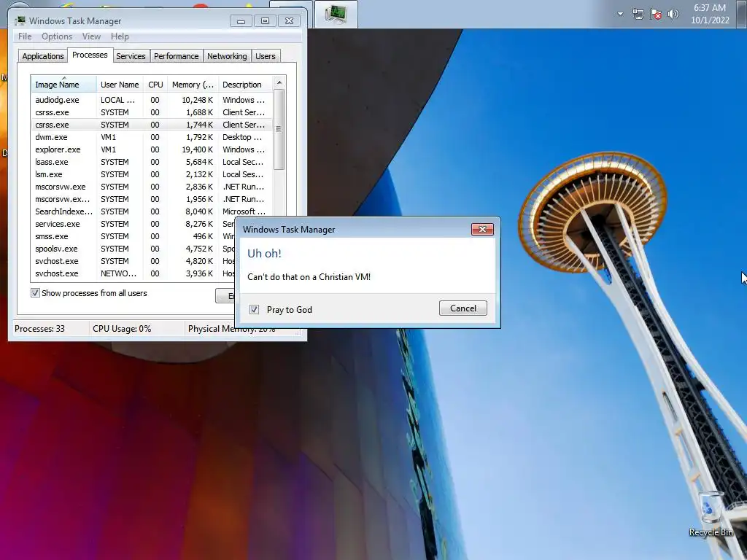Viewport: 747px width, 560px height.
Task: Open the Options menu
Action: [x=57, y=36]
